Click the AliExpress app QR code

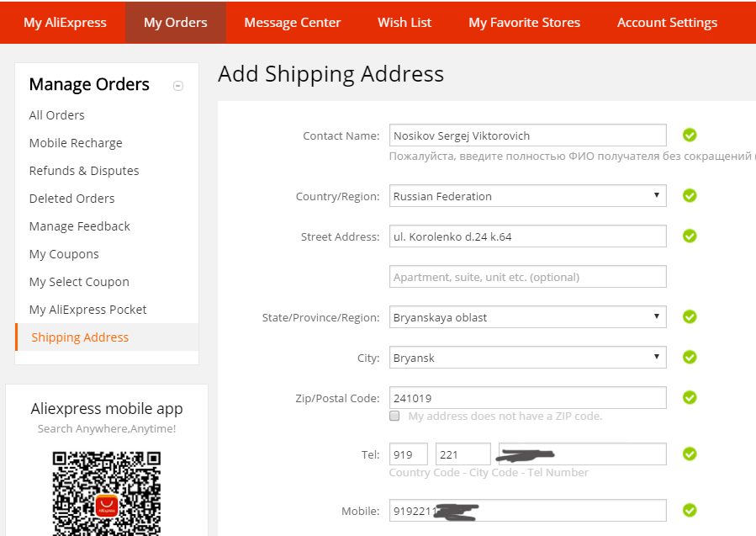tap(107, 494)
